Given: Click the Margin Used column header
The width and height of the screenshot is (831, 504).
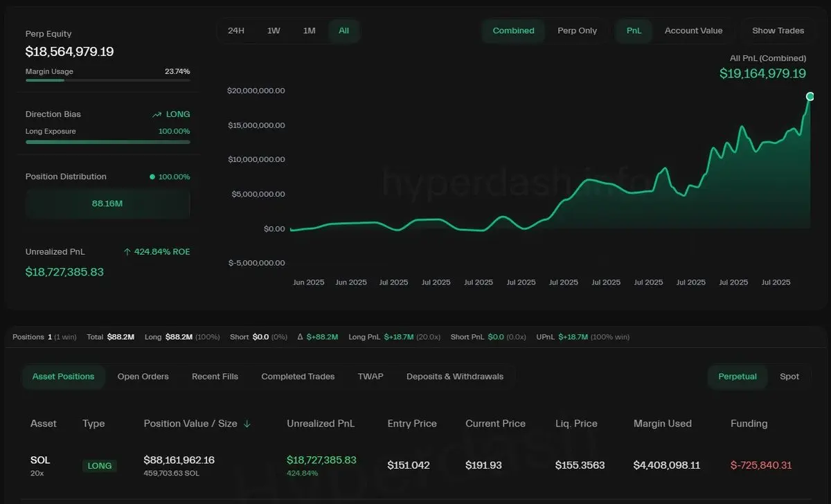Looking at the screenshot, I should coord(662,424).
